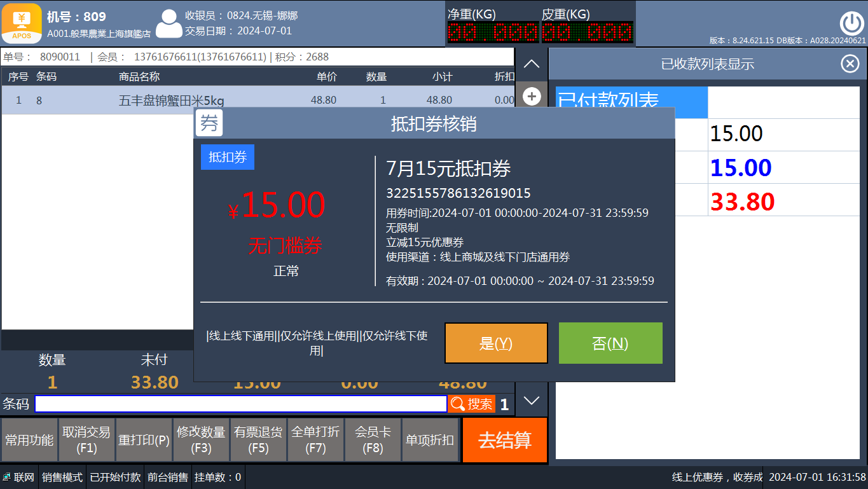868x489 pixels.
Task: Click 会员卡 (F8) button
Action: [x=373, y=440]
